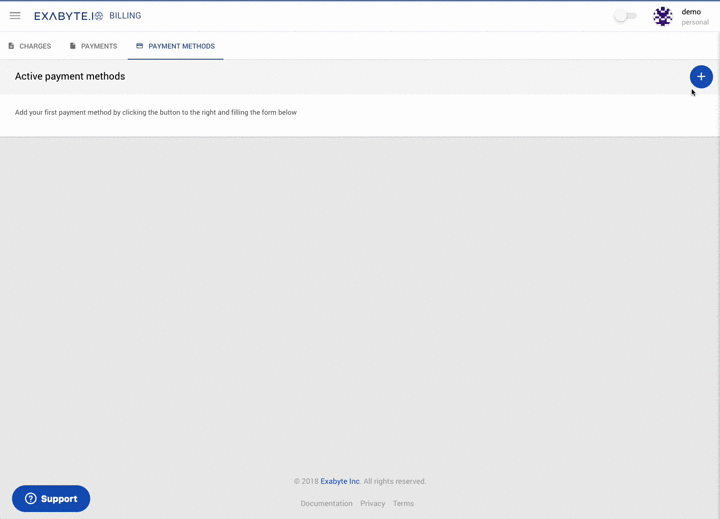This screenshot has width=720, height=519.
Task: Click the BILLING title in header
Action: pos(125,16)
